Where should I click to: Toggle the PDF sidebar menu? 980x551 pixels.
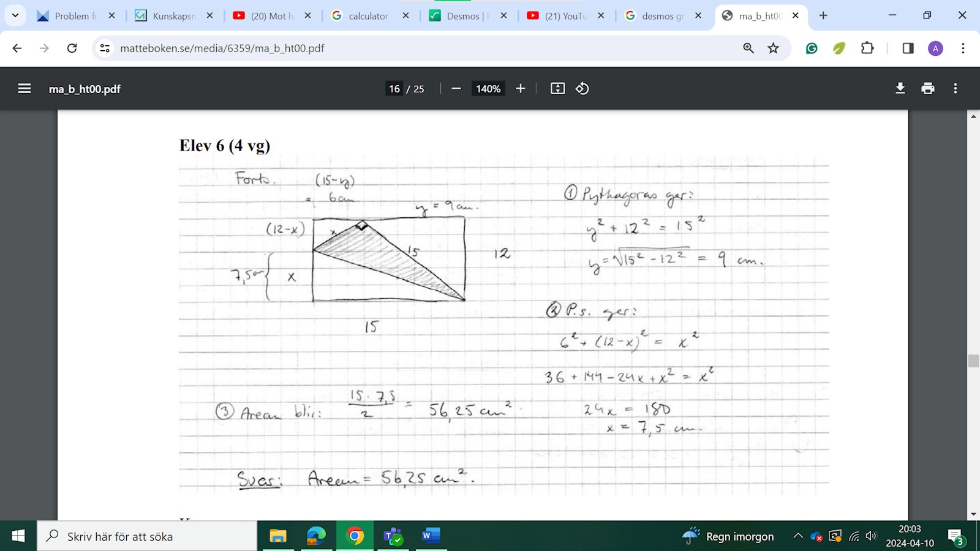click(x=24, y=89)
